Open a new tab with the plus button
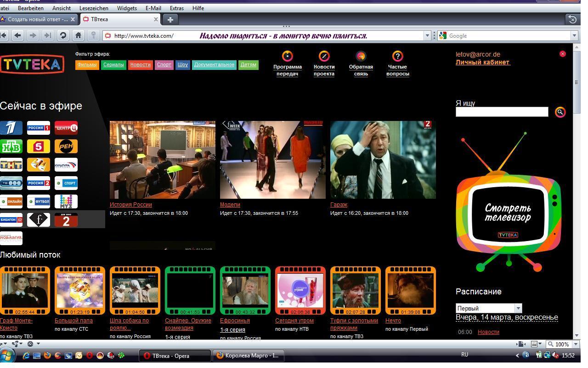 [170, 19]
